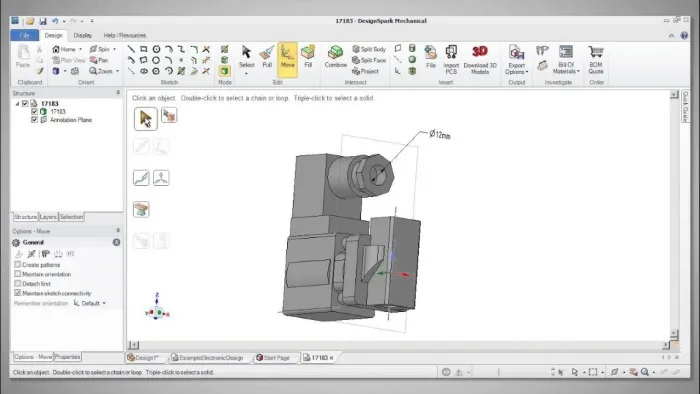Viewport: 700px width, 394px height.
Task: Select the Pan tool
Action: (x=99, y=60)
